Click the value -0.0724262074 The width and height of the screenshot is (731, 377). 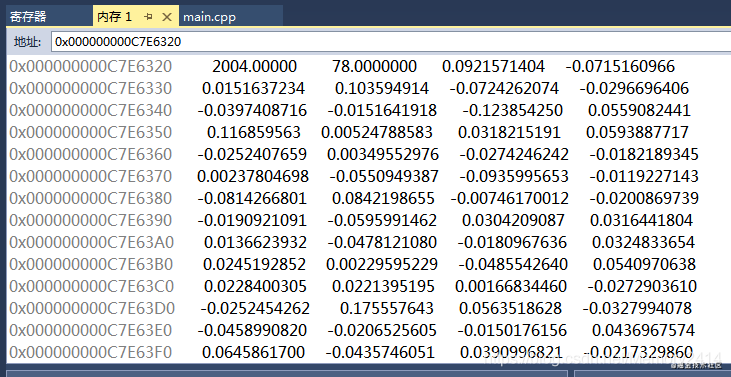click(x=504, y=88)
